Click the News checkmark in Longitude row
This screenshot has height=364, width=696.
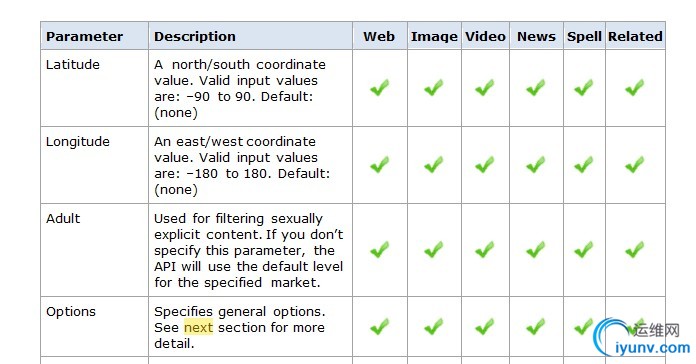pos(536,165)
